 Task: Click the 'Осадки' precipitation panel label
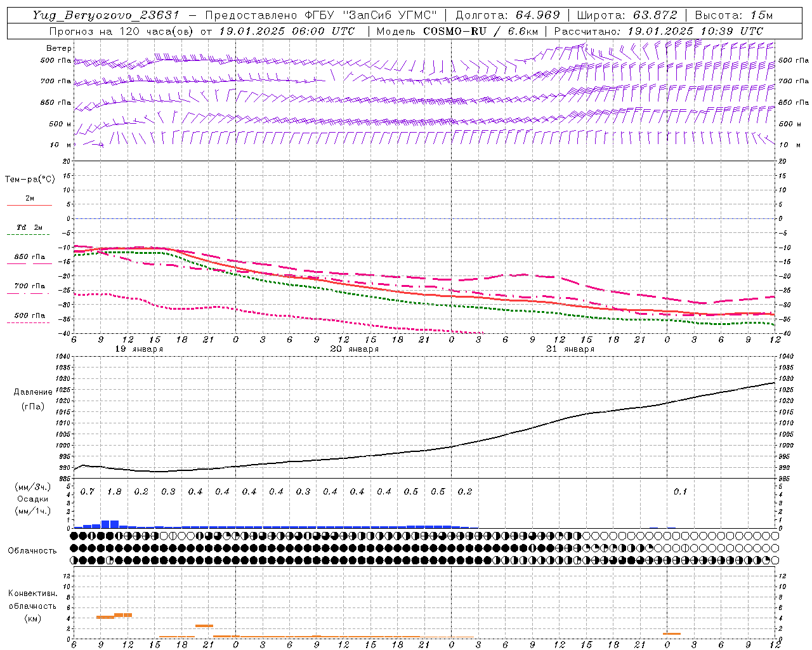(x=33, y=499)
